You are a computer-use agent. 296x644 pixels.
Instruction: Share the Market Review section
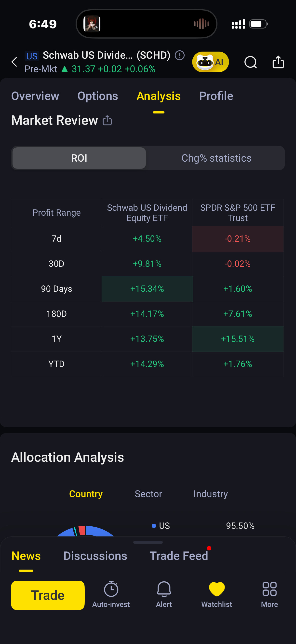point(107,120)
